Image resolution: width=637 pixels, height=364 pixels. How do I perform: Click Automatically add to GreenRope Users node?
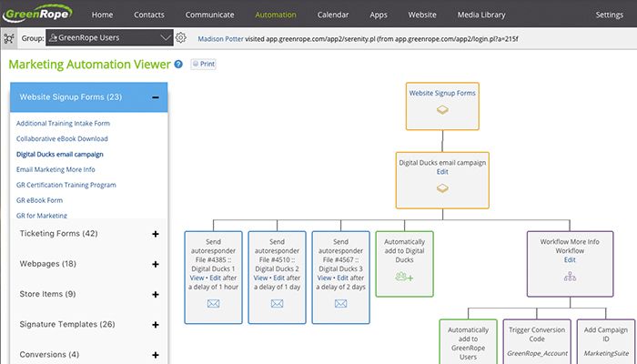(x=468, y=341)
